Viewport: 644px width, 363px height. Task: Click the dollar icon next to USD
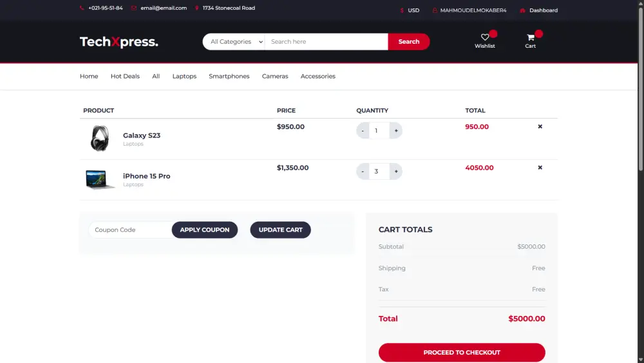coord(402,10)
